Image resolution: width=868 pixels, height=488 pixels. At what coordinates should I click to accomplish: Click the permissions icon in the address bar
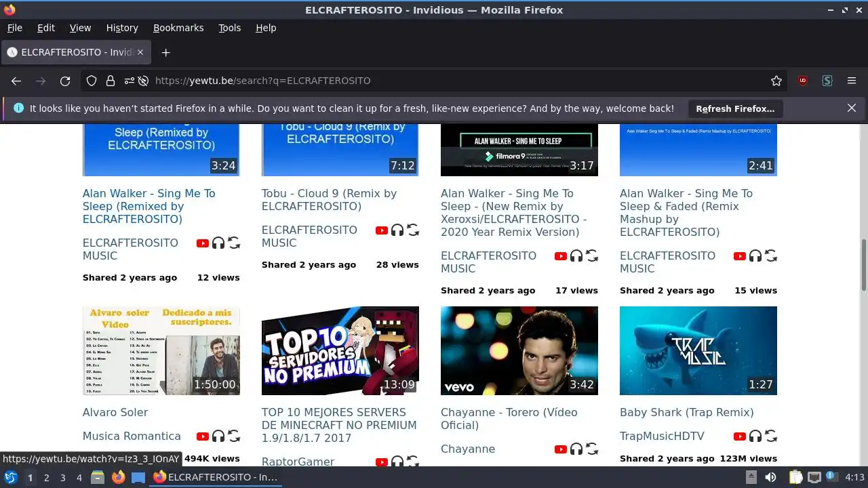point(130,81)
